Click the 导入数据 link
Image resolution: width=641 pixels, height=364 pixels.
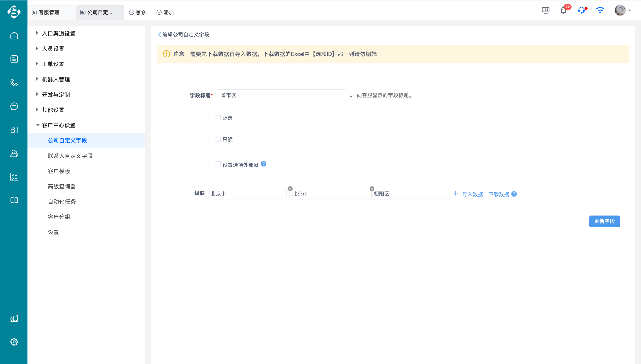pos(472,194)
